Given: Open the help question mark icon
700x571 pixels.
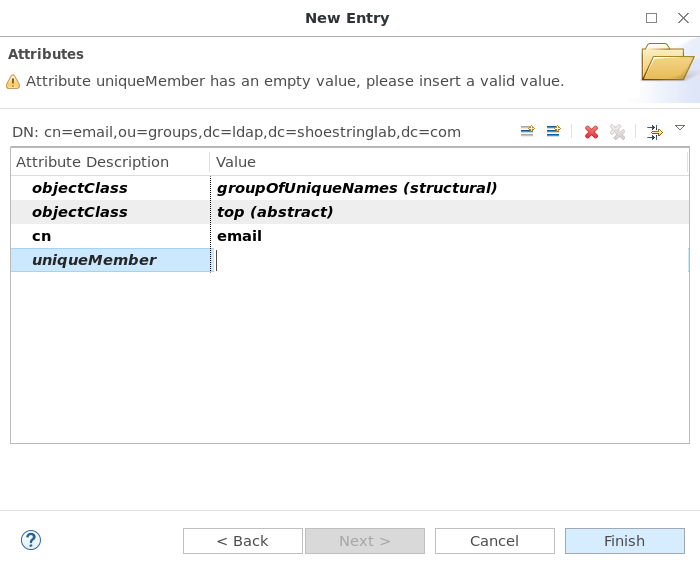Looking at the screenshot, I should [x=31, y=540].
